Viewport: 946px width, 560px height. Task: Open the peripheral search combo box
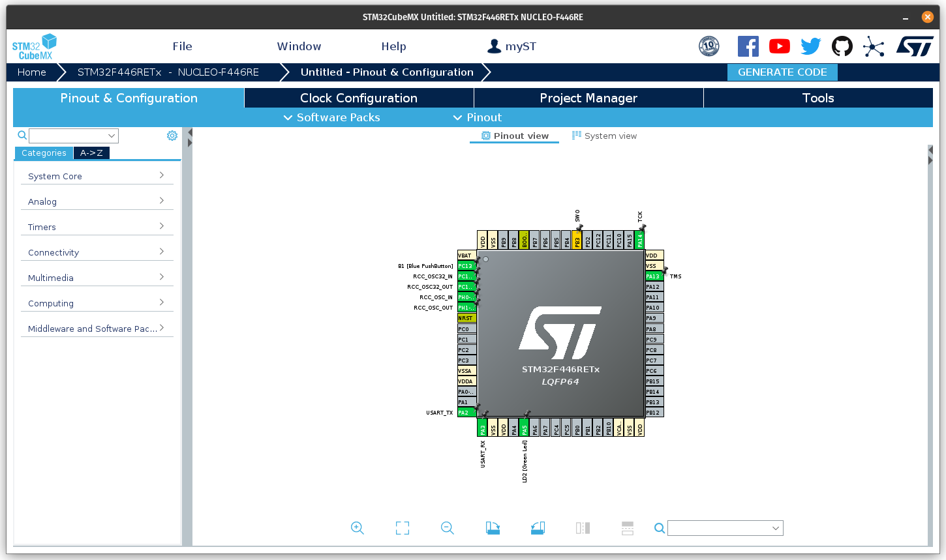coord(74,136)
